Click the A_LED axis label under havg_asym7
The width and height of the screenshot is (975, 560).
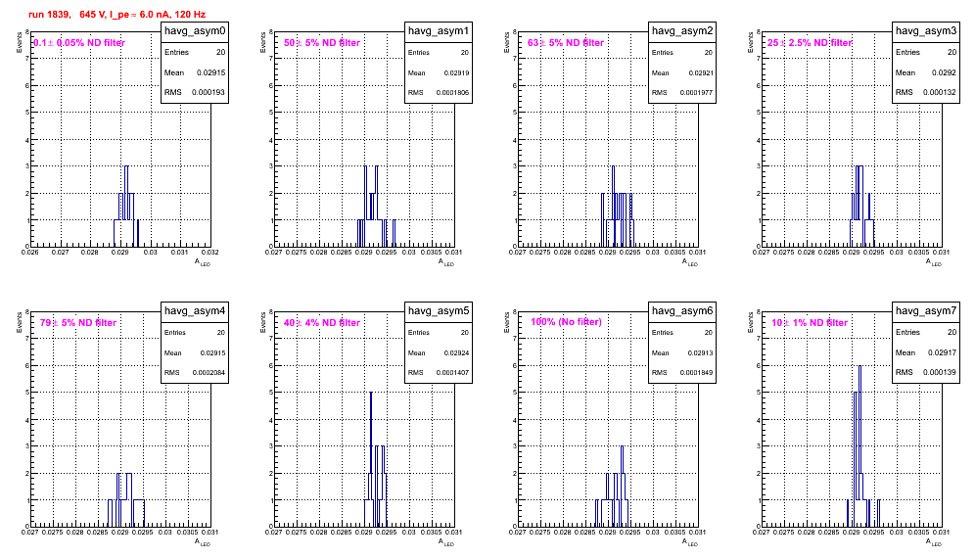coord(934,543)
